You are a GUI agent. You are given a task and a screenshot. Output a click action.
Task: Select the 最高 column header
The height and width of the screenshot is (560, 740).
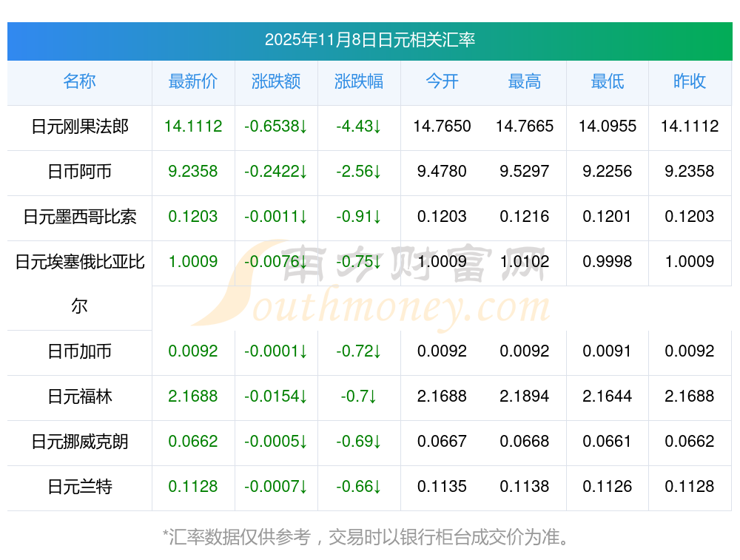[525, 81]
